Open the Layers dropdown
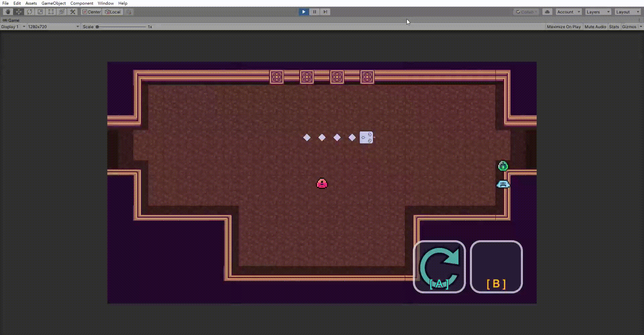644x335 pixels. [x=598, y=12]
